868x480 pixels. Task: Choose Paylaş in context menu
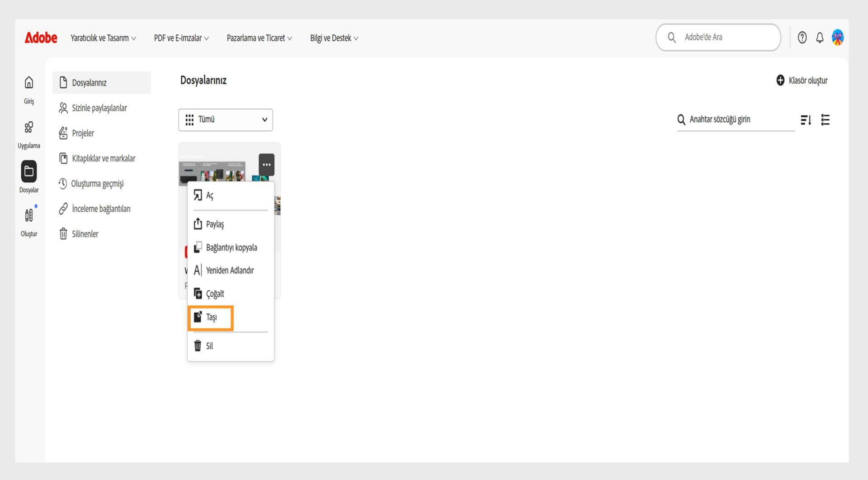pos(231,224)
